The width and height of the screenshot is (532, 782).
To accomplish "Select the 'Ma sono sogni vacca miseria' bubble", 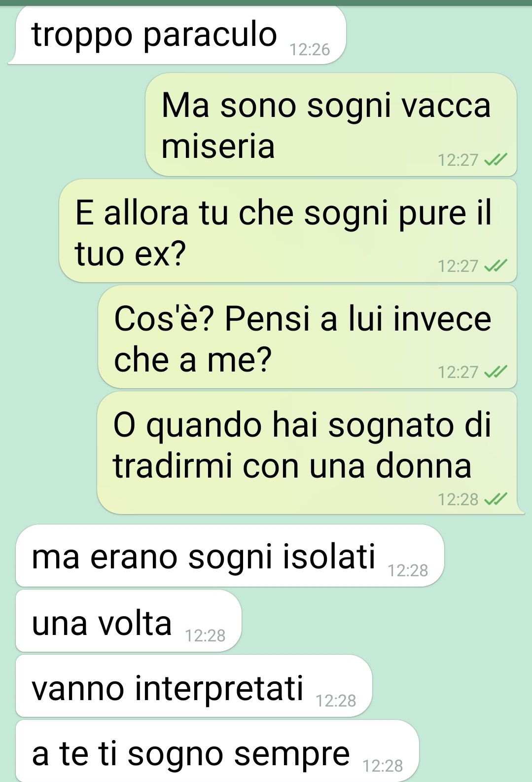I will click(331, 124).
